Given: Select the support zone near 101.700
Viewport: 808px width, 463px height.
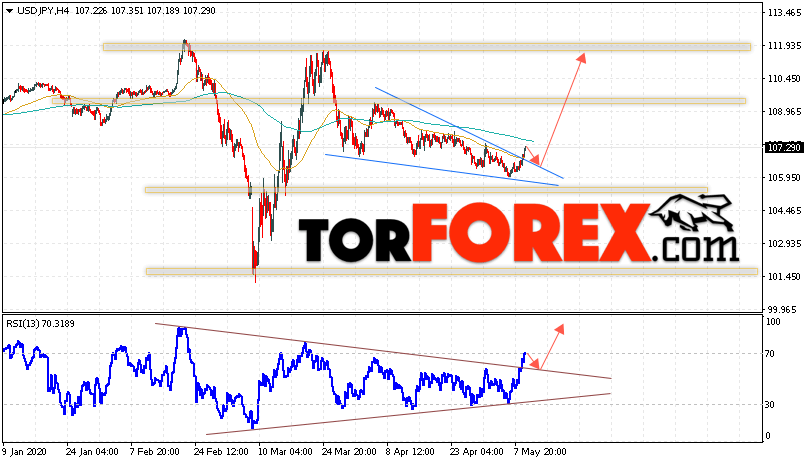Looking at the screenshot, I should click(x=451, y=271).
